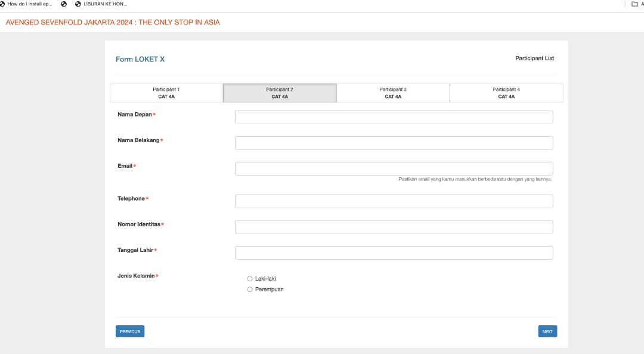
Task: Click the Avenged Sevenfold Jakarta 2024 event title
Action: (x=113, y=22)
